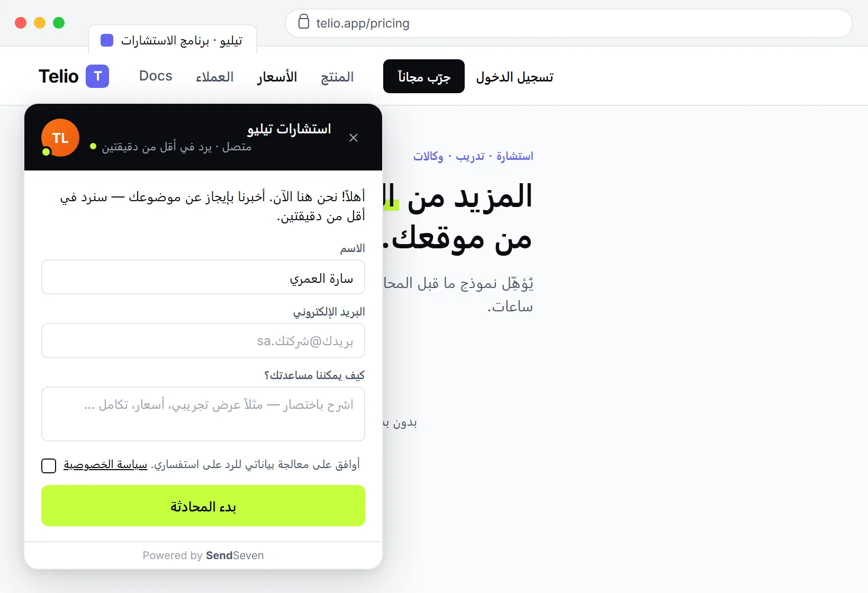
Task: Open the Docs menu item
Action: [156, 76]
